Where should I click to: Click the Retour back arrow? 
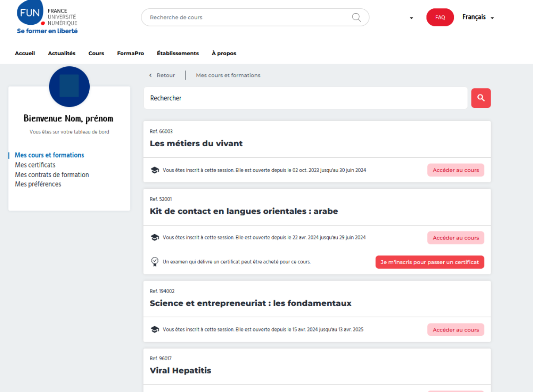[151, 76]
